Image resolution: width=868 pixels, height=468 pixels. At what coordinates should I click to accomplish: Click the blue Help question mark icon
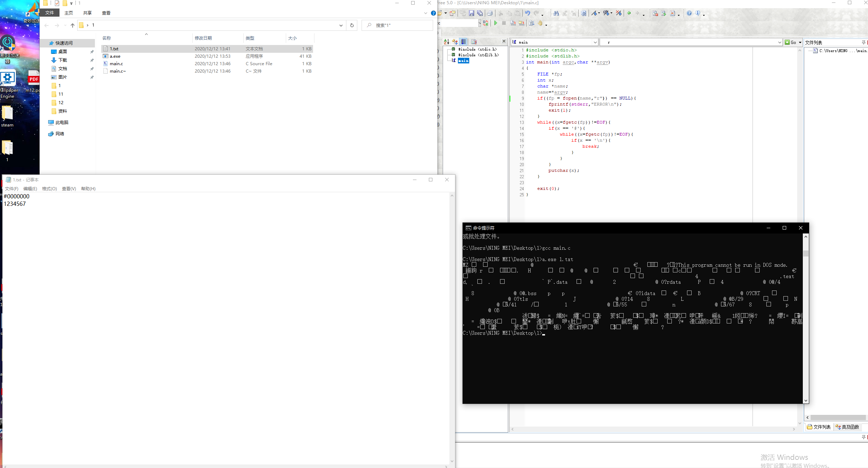pyautogui.click(x=689, y=13)
